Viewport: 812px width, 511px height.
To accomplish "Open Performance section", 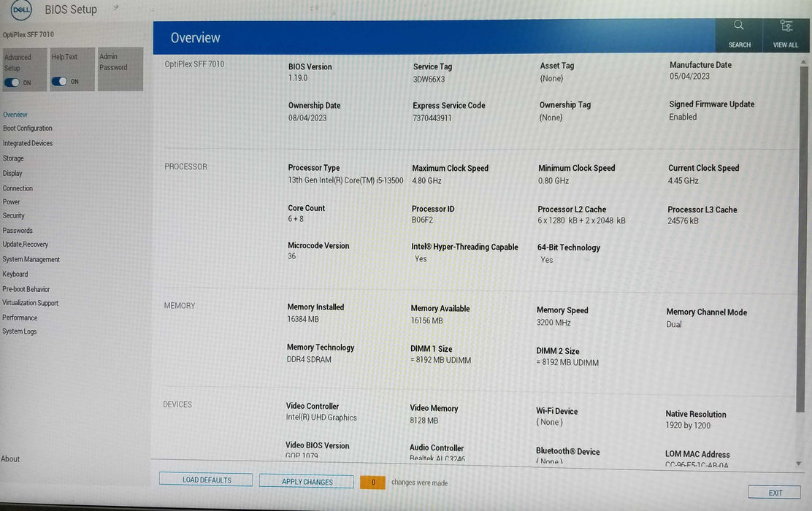I will (x=20, y=318).
